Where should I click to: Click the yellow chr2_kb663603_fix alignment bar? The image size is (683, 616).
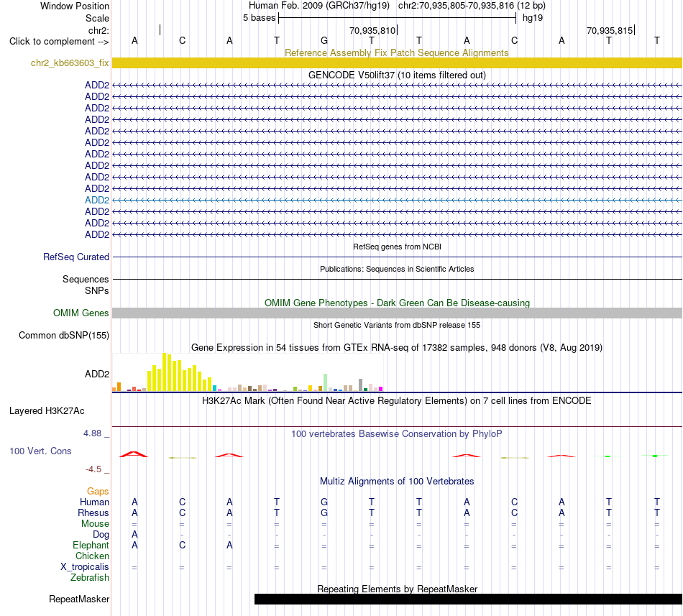coord(397,63)
